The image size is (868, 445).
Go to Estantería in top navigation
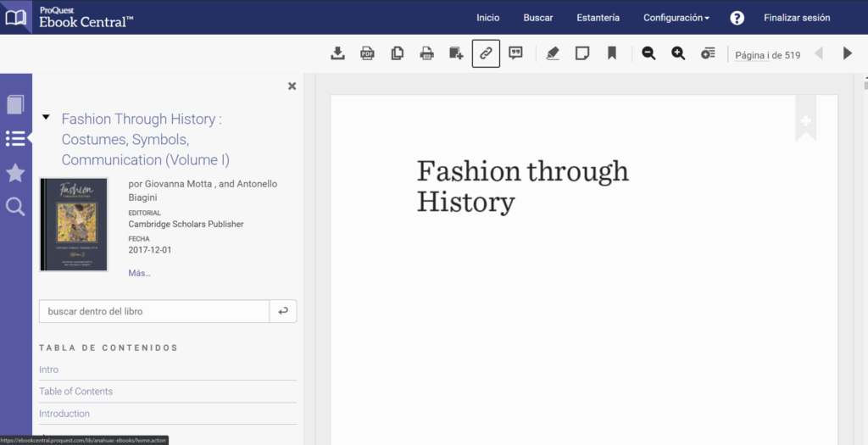(x=598, y=18)
